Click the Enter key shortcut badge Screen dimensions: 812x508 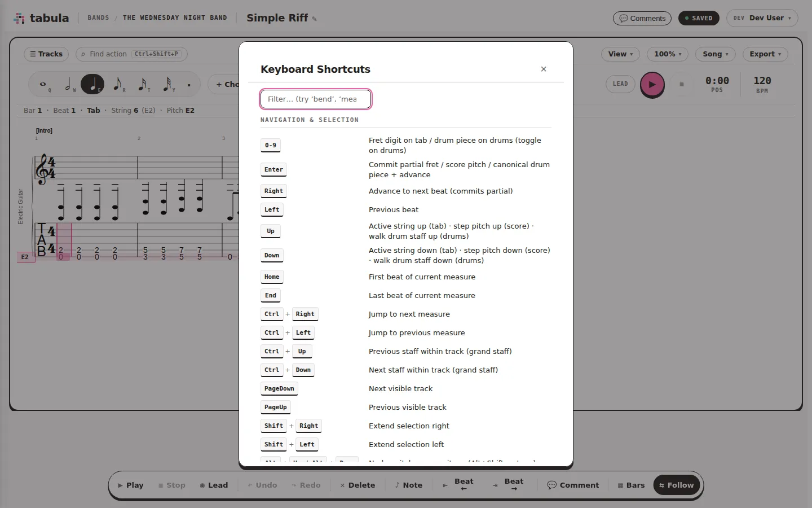tap(273, 170)
